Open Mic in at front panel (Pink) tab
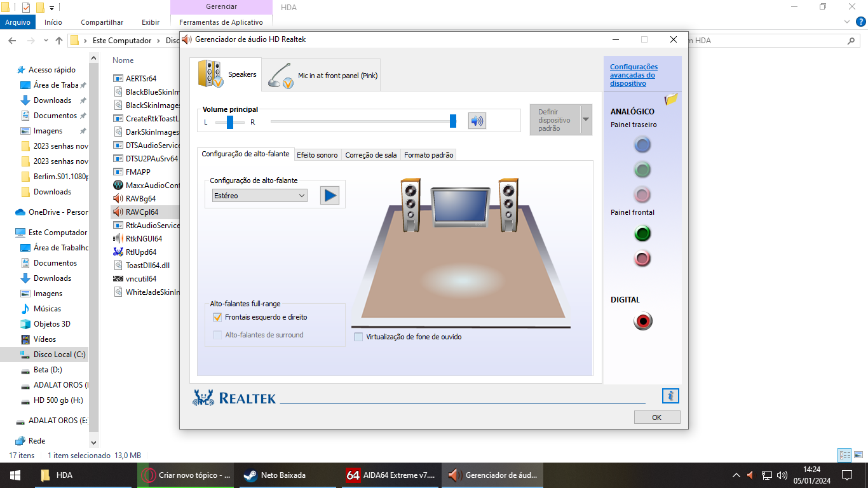Screen dimensions: 868x488 pos(322,75)
